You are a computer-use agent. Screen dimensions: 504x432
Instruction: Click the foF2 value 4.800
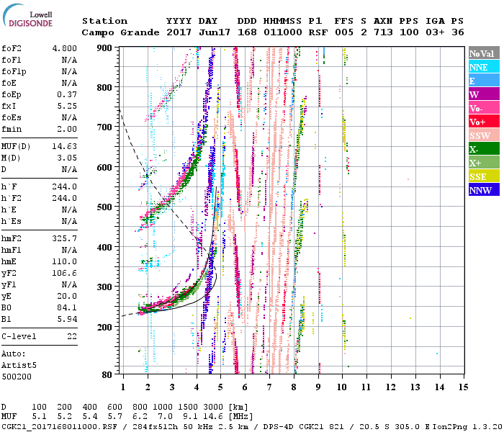(x=65, y=48)
